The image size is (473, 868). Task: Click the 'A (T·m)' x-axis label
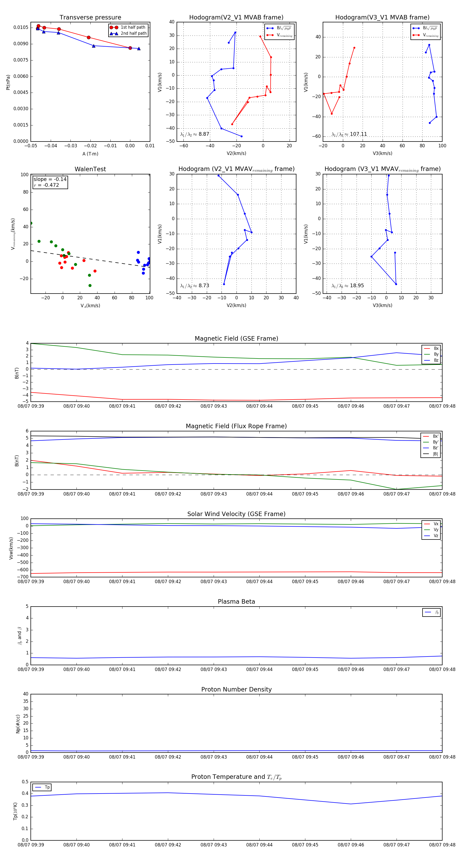(90, 154)
